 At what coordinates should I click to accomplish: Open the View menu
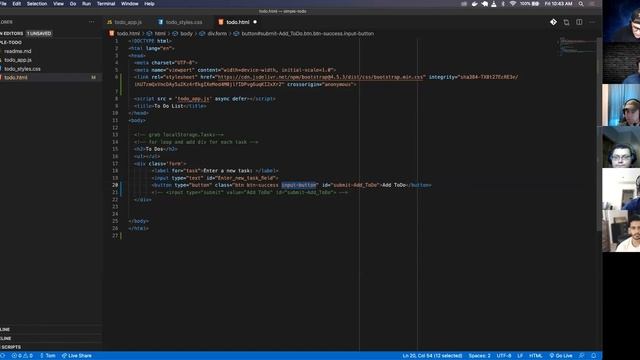tap(58, 4)
